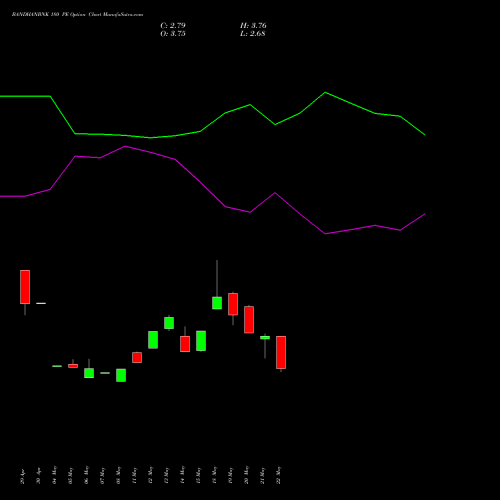The height and width of the screenshot is (500, 500).
Task: Click the '30 Apr' date axis label
Action: [x=39, y=475]
